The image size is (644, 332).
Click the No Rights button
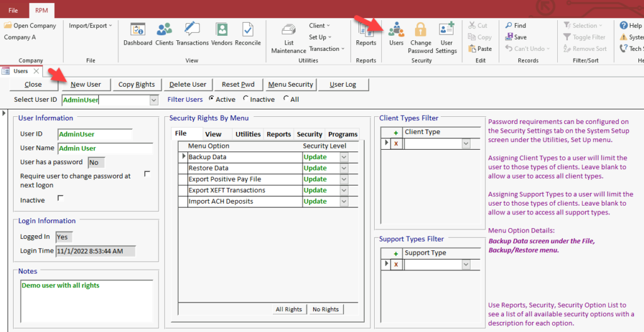pyautogui.click(x=326, y=309)
